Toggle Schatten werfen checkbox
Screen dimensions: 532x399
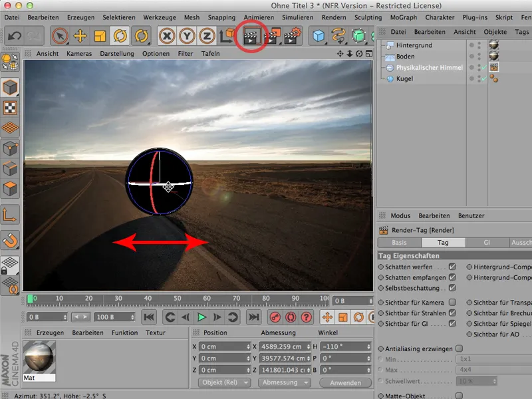pos(452,267)
